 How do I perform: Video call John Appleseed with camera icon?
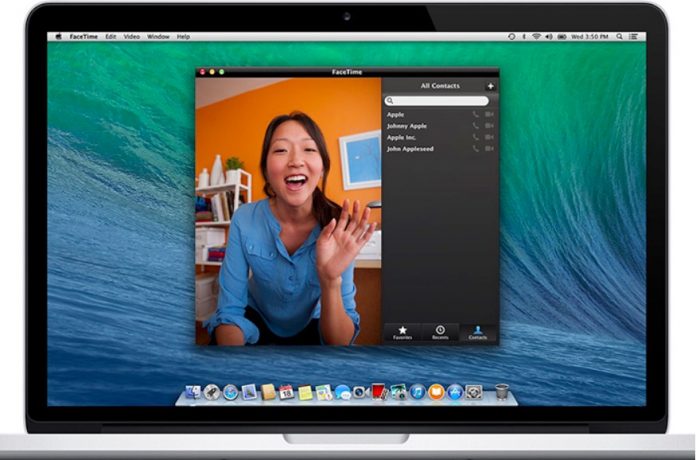click(x=489, y=149)
